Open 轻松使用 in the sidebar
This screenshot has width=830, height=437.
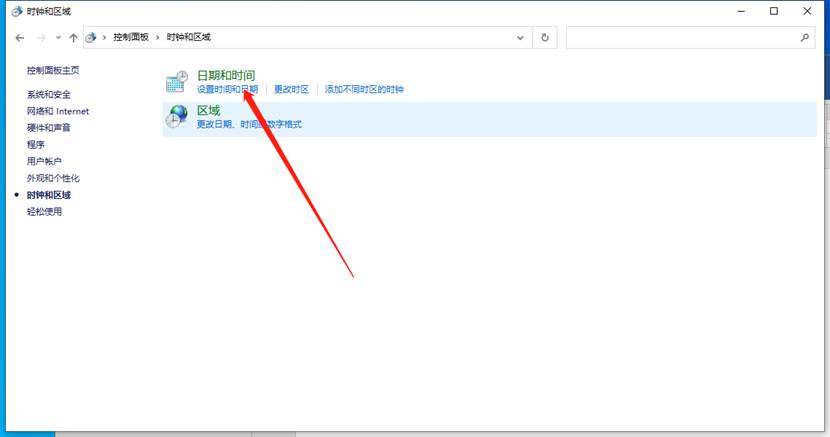(x=45, y=211)
